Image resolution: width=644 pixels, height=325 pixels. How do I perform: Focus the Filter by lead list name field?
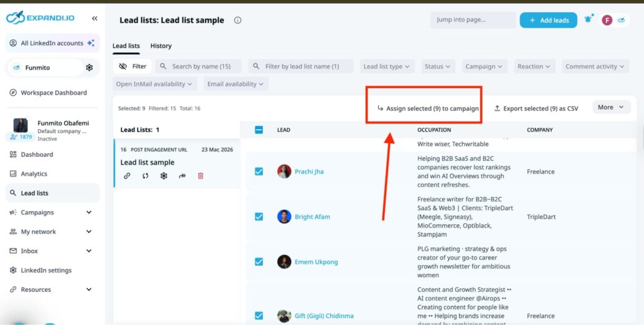[x=301, y=66]
